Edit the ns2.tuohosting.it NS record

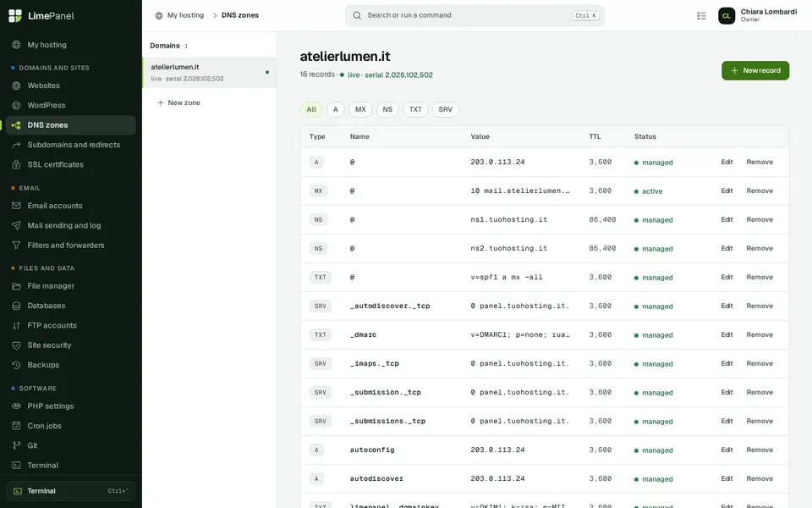pos(727,248)
